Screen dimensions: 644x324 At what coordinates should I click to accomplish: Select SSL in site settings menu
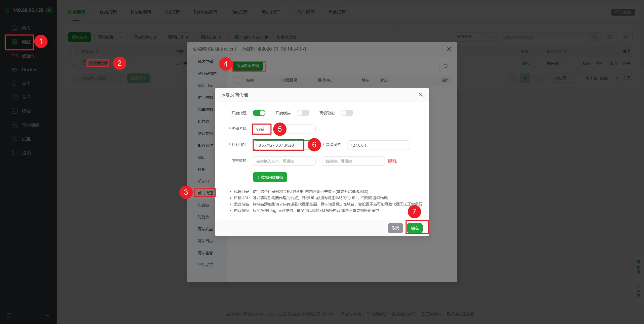pos(201,157)
